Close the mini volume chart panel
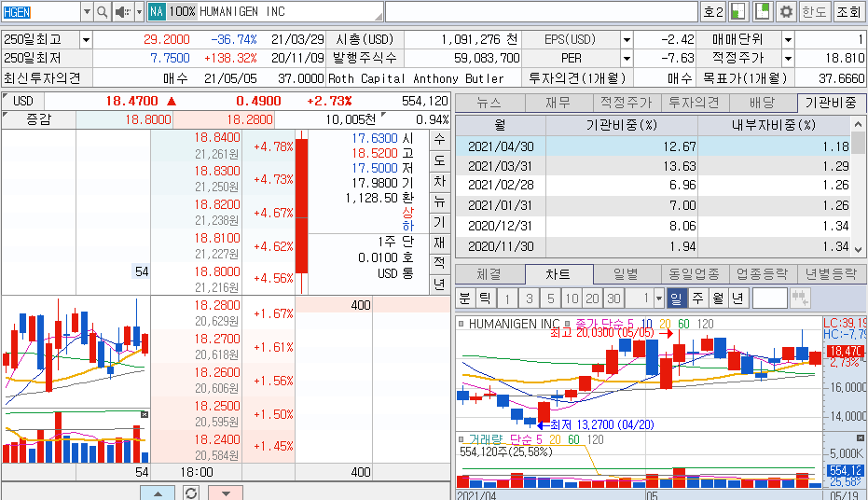Viewport: 868px width, 500px height. coord(145,415)
